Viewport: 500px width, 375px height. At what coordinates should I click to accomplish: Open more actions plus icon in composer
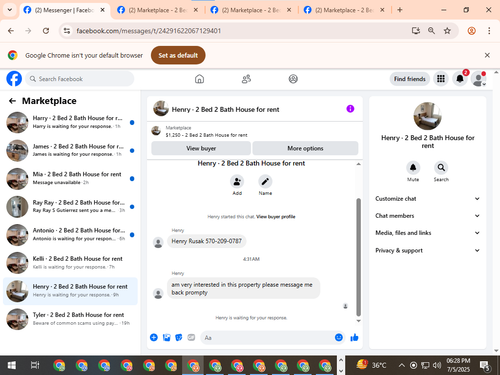click(154, 337)
